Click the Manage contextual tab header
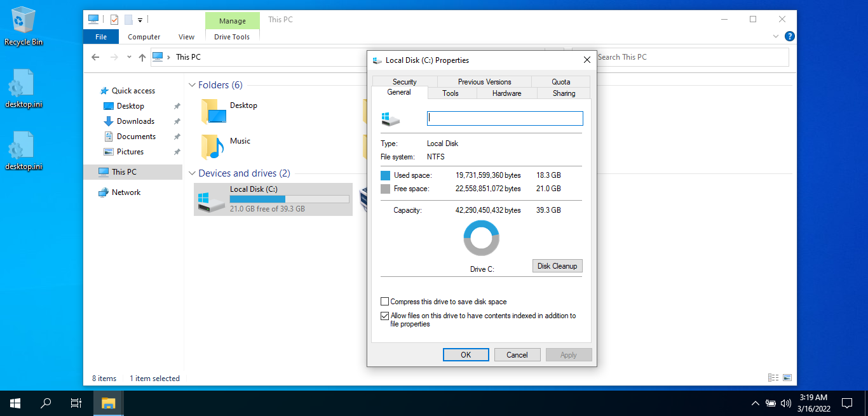 233,21
